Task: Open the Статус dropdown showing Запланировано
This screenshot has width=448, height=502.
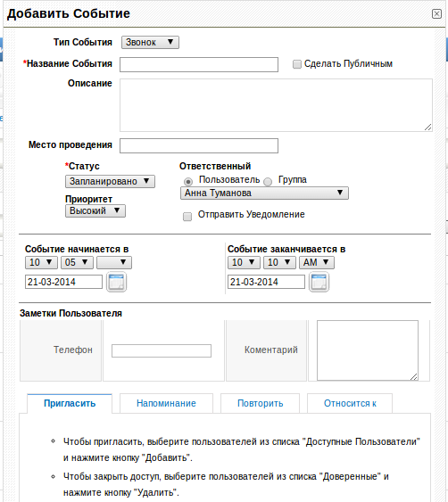Action: (x=110, y=181)
